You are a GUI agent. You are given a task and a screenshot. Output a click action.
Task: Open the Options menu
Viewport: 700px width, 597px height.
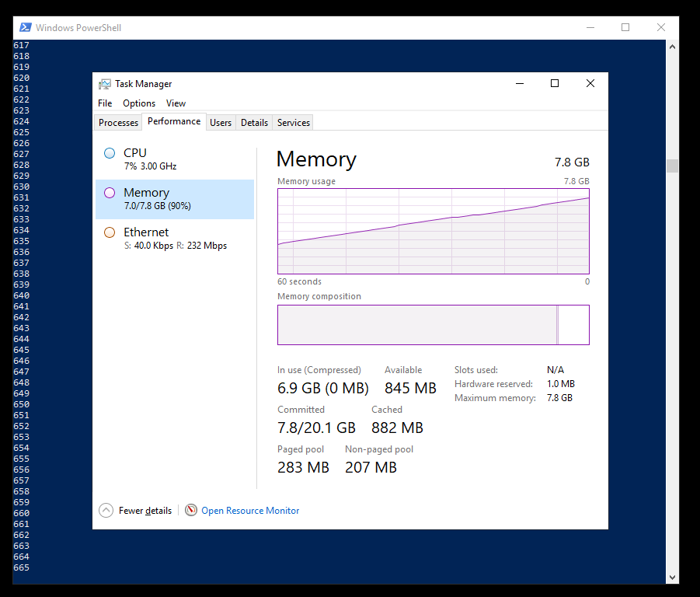click(139, 103)
